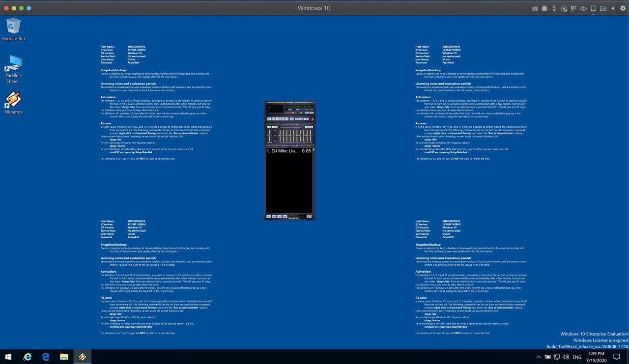Open playlist MISC button menu
Viewport: 629px width, 364px height.
285,216
